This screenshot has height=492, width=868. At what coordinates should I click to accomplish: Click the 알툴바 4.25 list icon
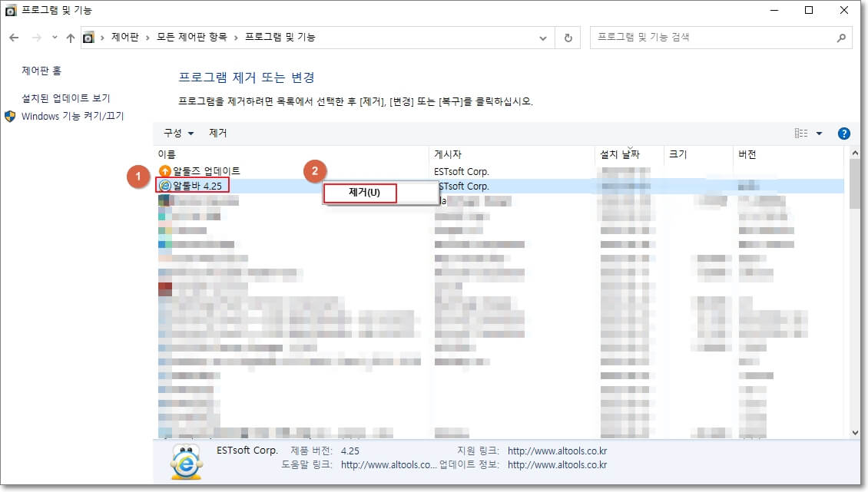click(x=165, y=186)
